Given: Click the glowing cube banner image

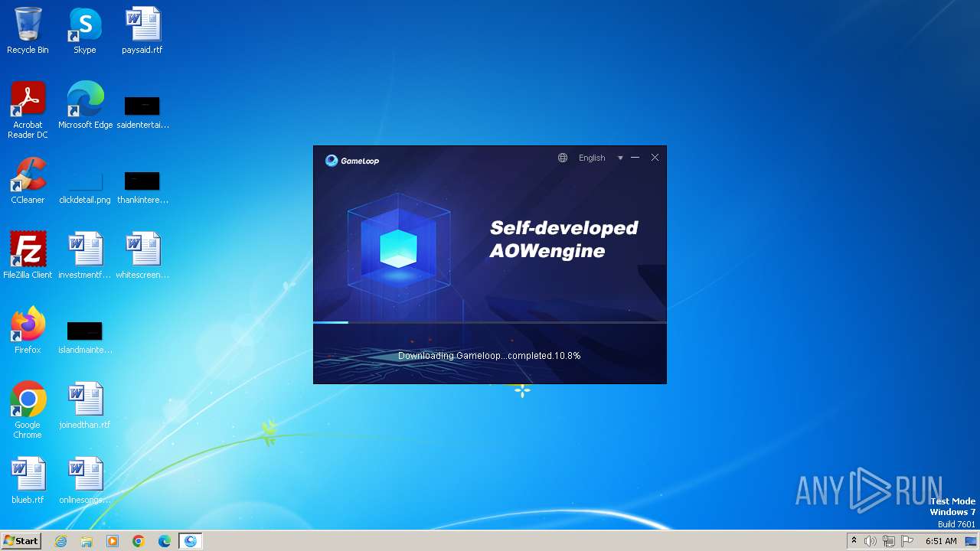Looking at the screenshot, I should 399,249.
